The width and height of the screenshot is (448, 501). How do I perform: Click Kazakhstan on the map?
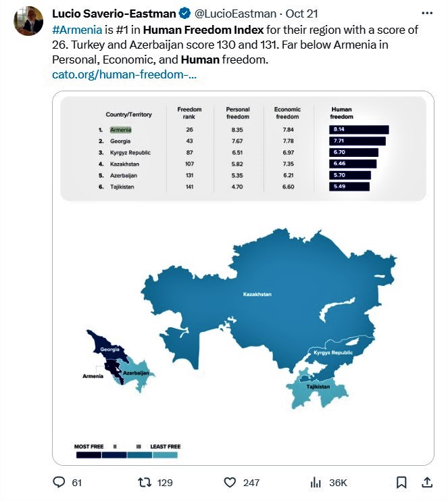pos(257,295)
